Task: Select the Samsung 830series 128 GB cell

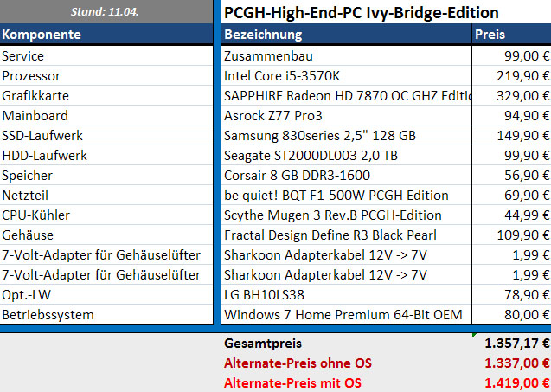Action: click(346, 135)
